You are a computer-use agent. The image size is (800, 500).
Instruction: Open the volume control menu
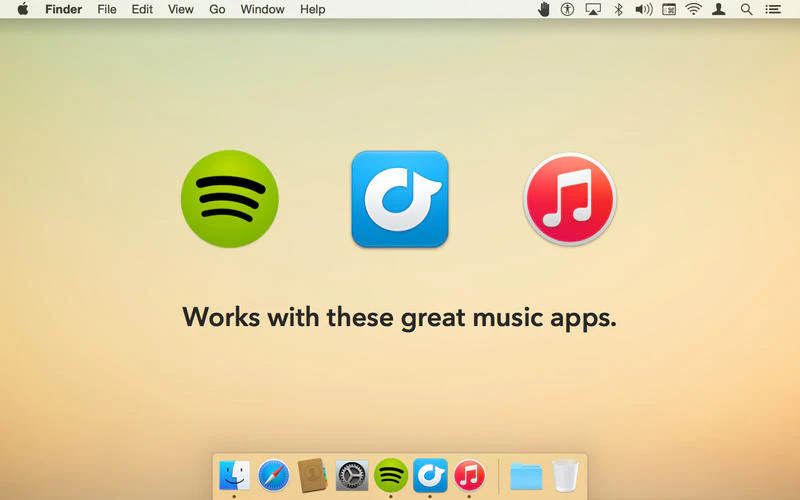[643, 9]
